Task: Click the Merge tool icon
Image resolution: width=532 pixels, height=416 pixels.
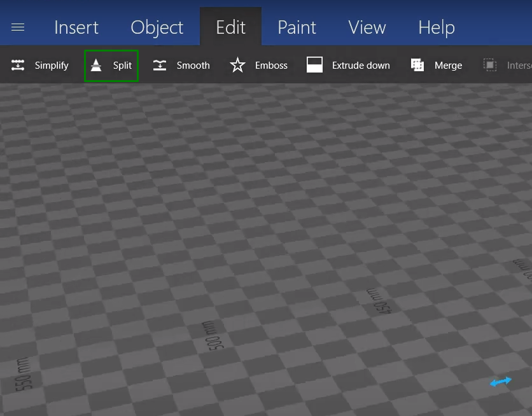Action: point(417,65)
